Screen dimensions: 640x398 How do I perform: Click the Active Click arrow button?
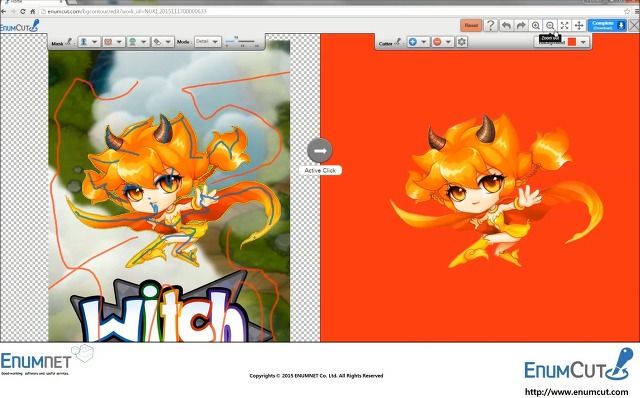click(x=320, y=151)
